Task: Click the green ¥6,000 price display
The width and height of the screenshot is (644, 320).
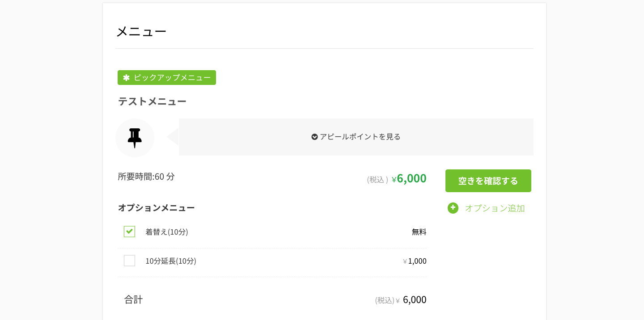Action: pyautogui.click(x=408, y=178)
